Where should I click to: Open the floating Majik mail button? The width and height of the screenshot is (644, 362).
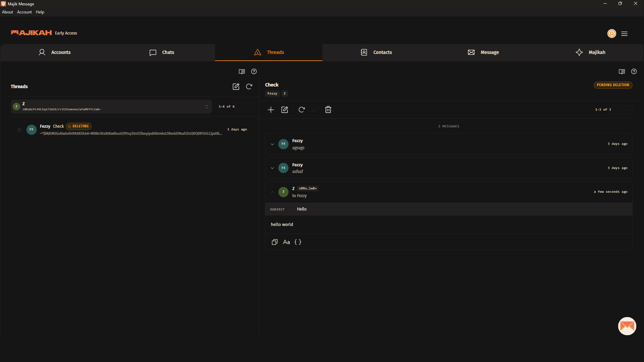627,326
